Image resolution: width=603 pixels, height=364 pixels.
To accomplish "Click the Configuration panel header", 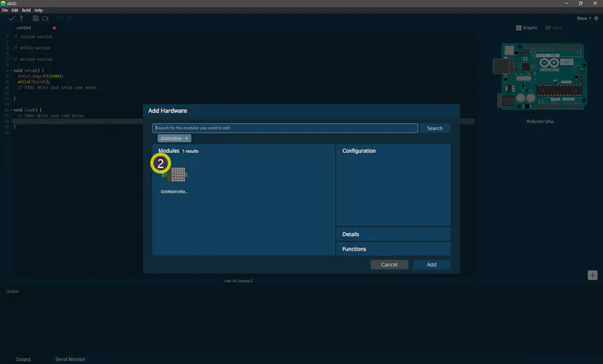I will (359, 151).
